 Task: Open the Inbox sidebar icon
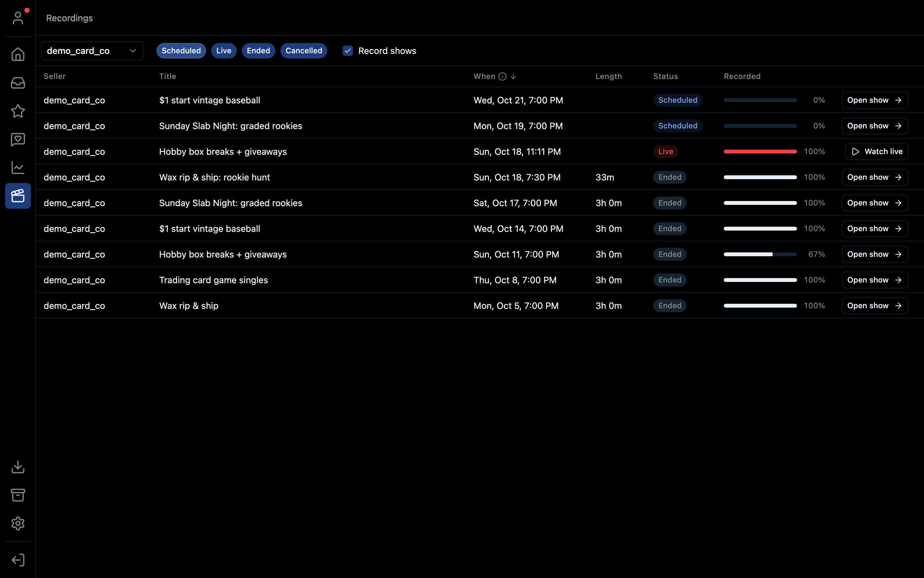point(18,83)
